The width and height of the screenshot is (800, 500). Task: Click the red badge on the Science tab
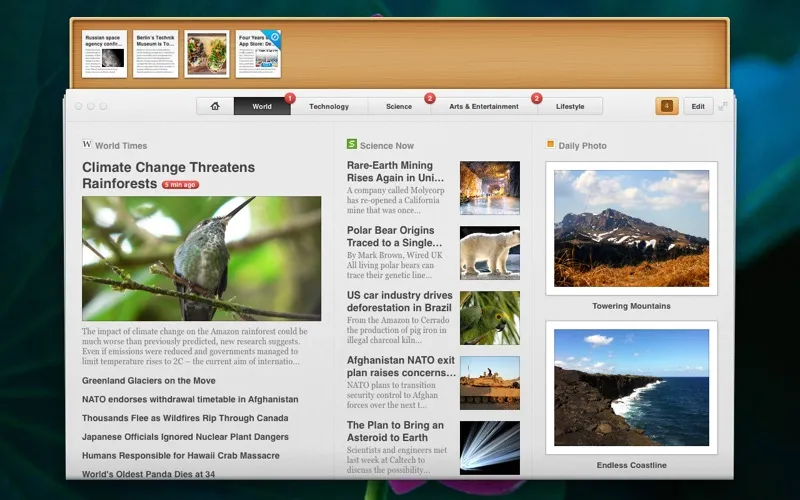click(x=430, y=98)
